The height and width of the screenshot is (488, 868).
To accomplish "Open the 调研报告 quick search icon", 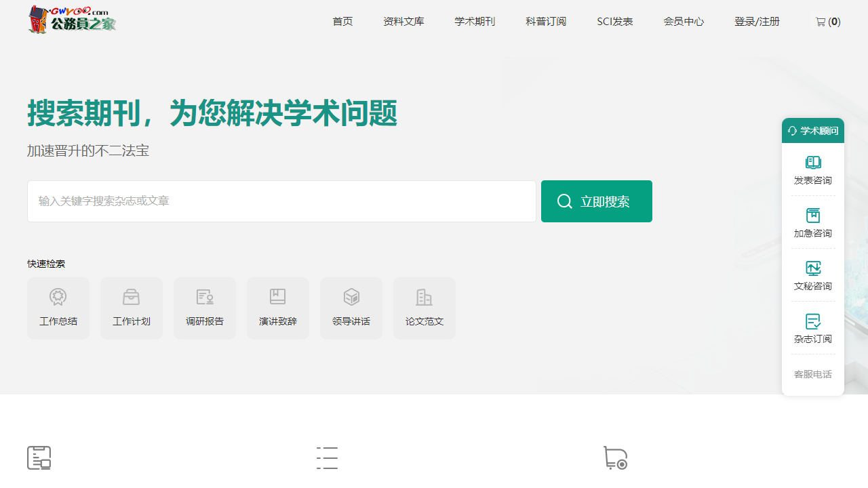I will click(205, 296).
